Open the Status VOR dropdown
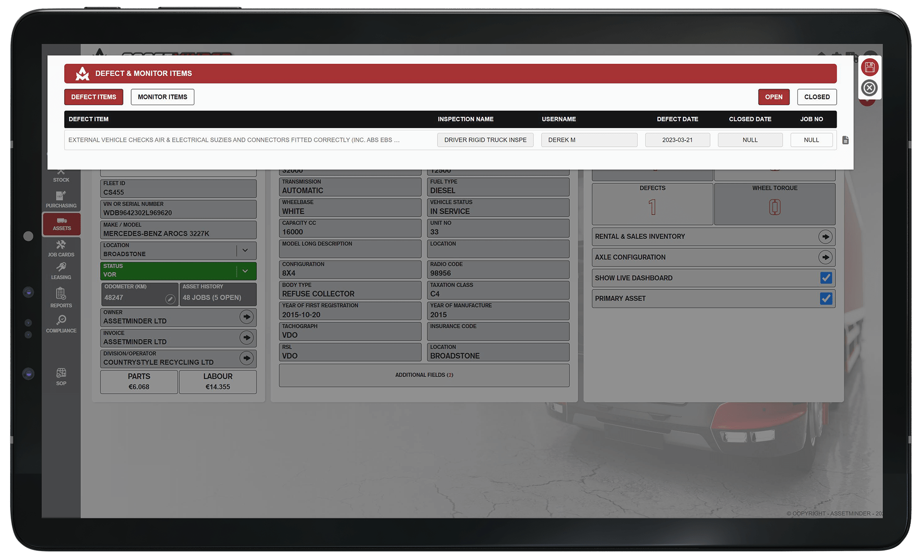This screenshot has width=924, height=560. 245,271
